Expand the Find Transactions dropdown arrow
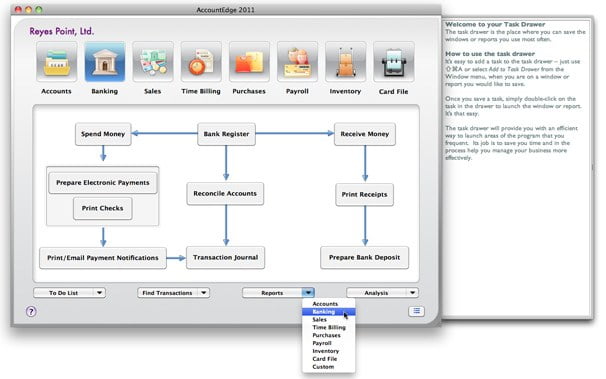The image size is (606, 379). (204, 293)
